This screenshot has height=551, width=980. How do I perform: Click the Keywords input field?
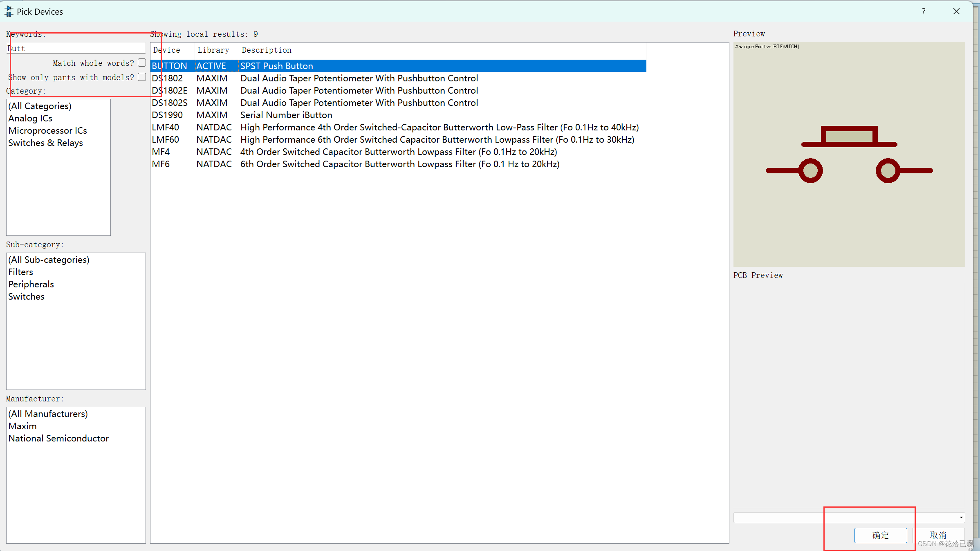[76, 48]
